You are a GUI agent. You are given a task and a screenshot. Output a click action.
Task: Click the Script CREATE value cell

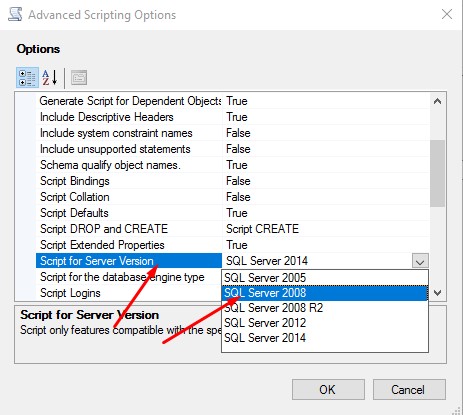(326, 229)
